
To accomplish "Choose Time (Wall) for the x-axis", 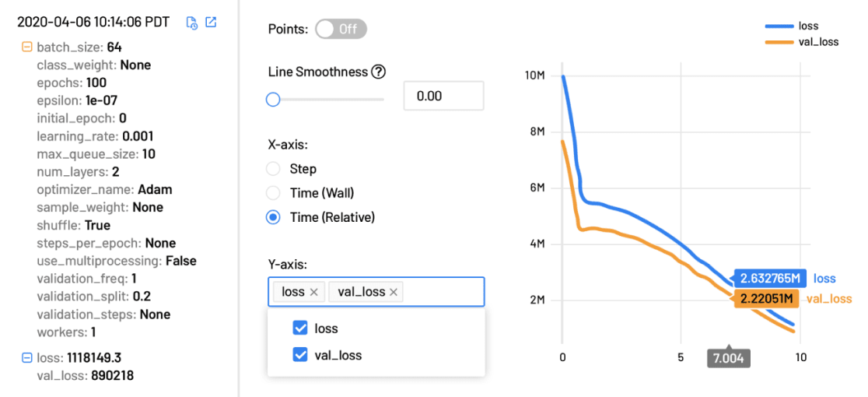I will click(x=273, y=192).
